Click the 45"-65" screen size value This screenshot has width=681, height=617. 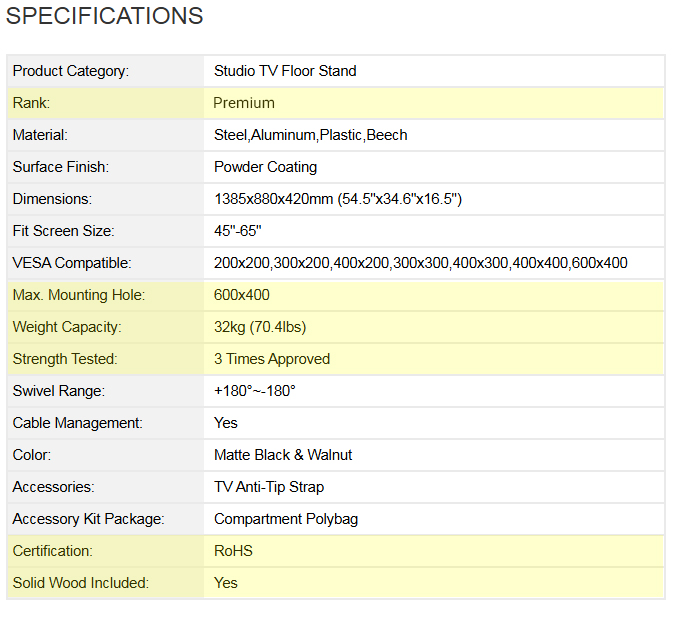[238, 231]
